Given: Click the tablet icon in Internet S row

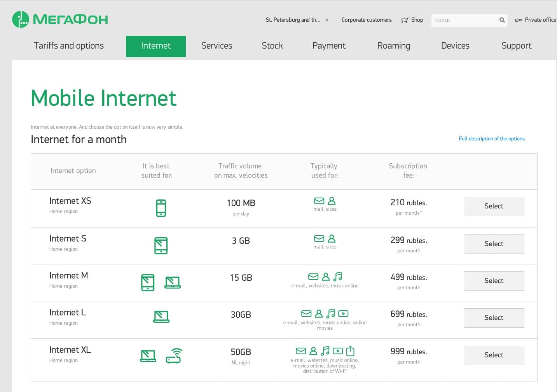Looking at the screenshot, I should point(161,246).
